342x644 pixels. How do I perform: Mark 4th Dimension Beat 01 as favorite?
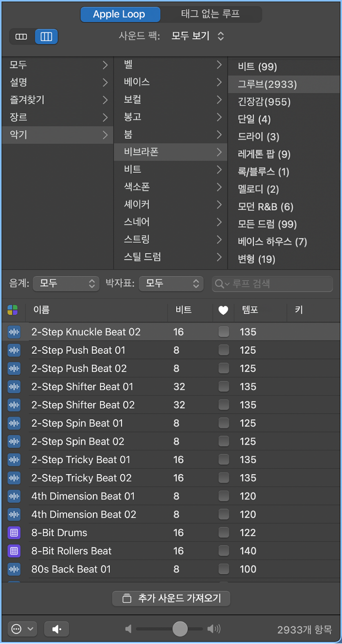(x=224, y=496)
